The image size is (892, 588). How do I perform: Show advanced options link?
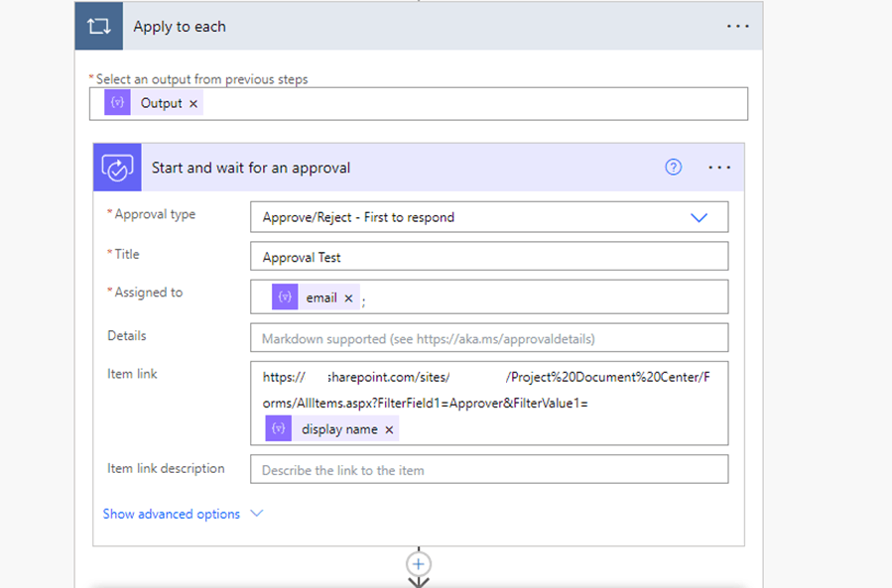(172, 514)
